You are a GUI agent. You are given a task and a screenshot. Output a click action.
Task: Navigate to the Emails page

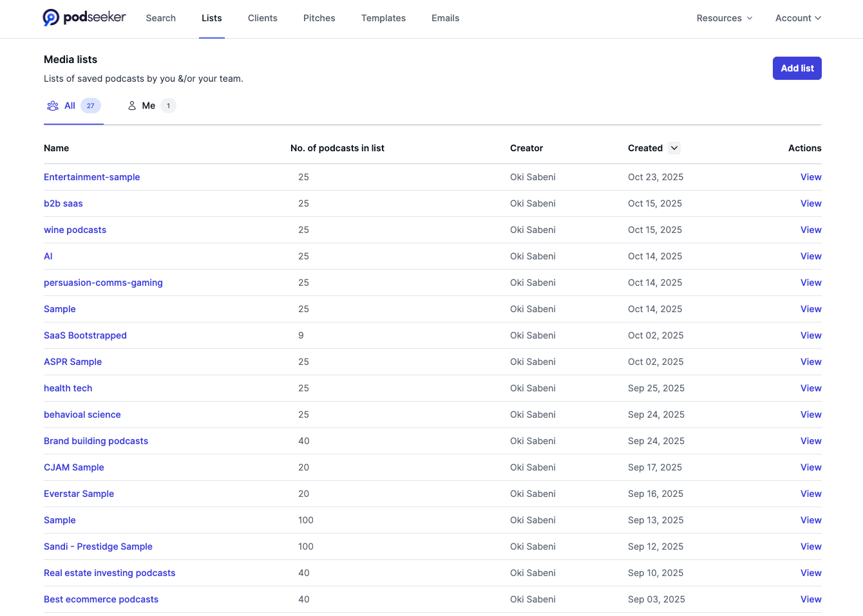(445, 18)
